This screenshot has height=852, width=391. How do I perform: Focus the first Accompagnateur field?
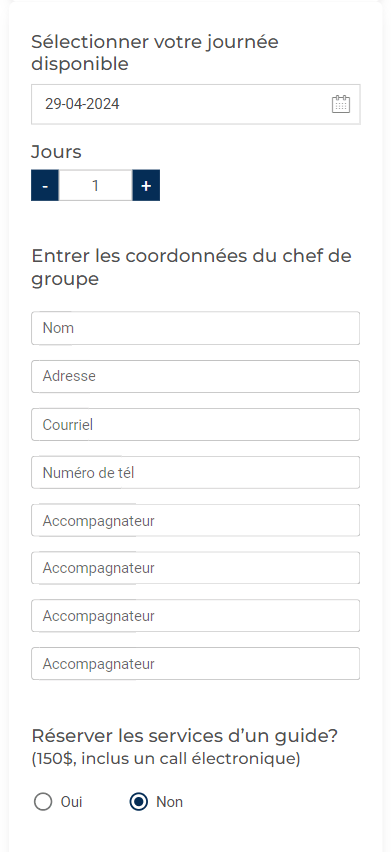(x=196, y=521)
